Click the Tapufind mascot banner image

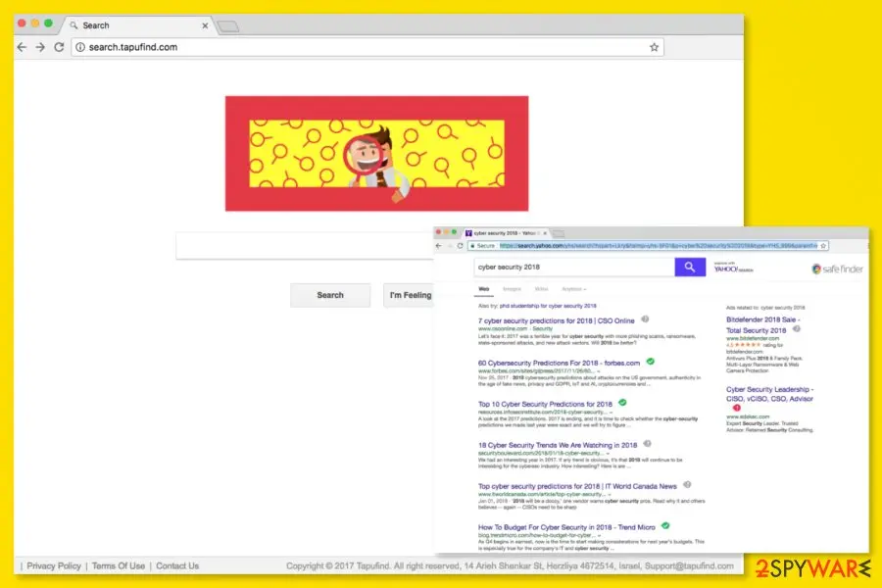tap(377, 154)
